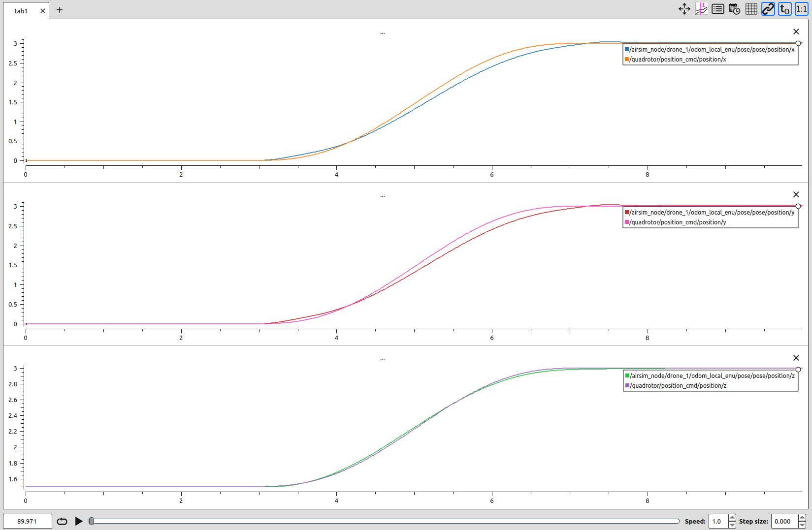Click the purple position_cmd/z legend swatch
The width and height of the screenshot is (812, 530).
pyautogui.click(x=627, y=385)
